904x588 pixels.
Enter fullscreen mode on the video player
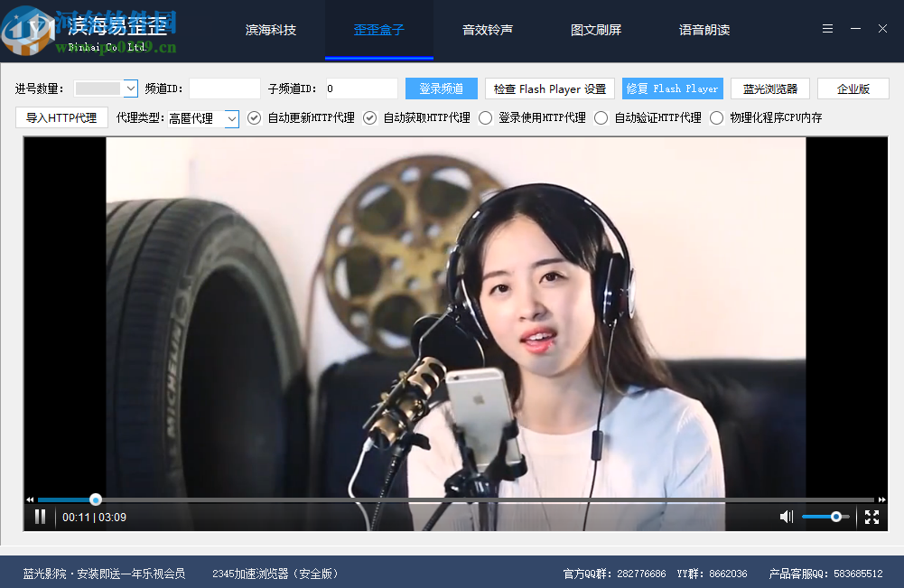point(871,517)
